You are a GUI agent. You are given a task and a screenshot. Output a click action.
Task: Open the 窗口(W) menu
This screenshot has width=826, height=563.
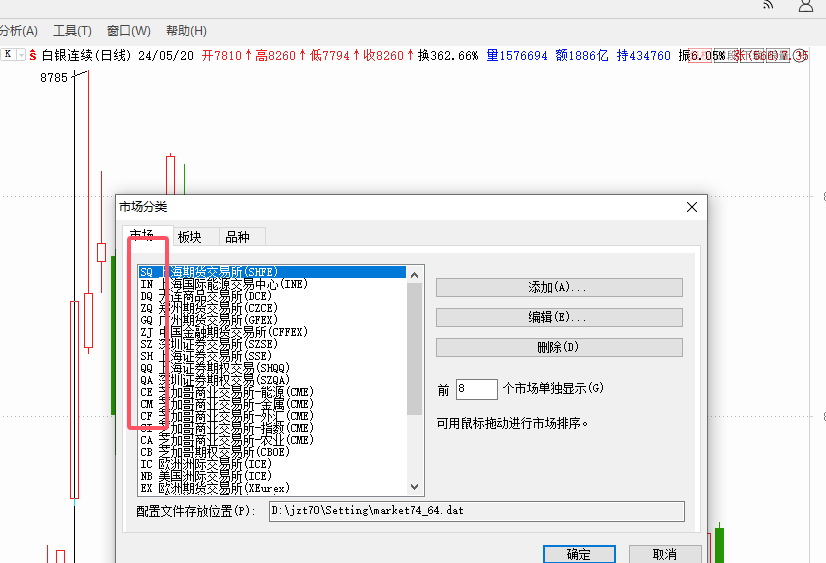click(129, 31)
